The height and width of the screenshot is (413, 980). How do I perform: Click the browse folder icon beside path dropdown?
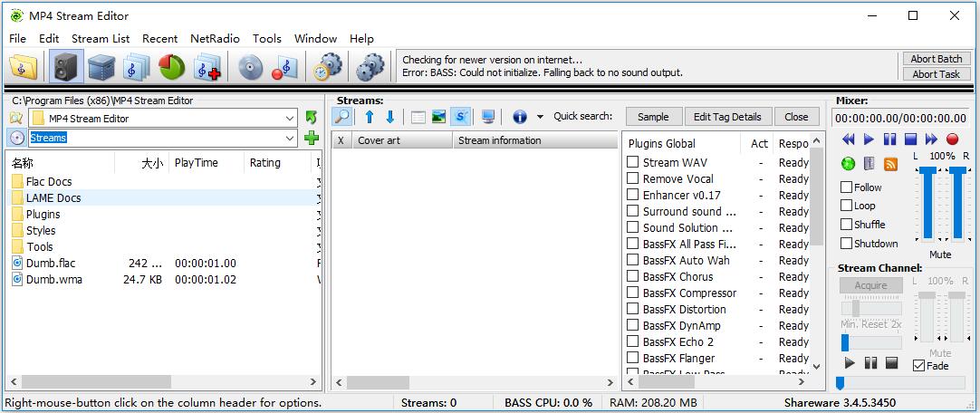pos(16,118)
